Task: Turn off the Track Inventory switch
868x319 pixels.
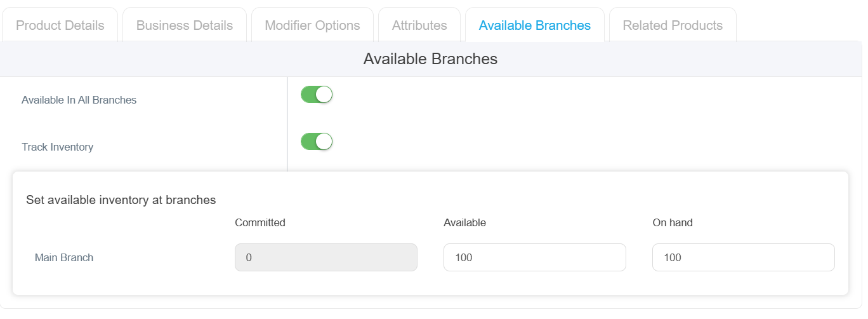Action: pyautogui.click(x=317, y=141)
